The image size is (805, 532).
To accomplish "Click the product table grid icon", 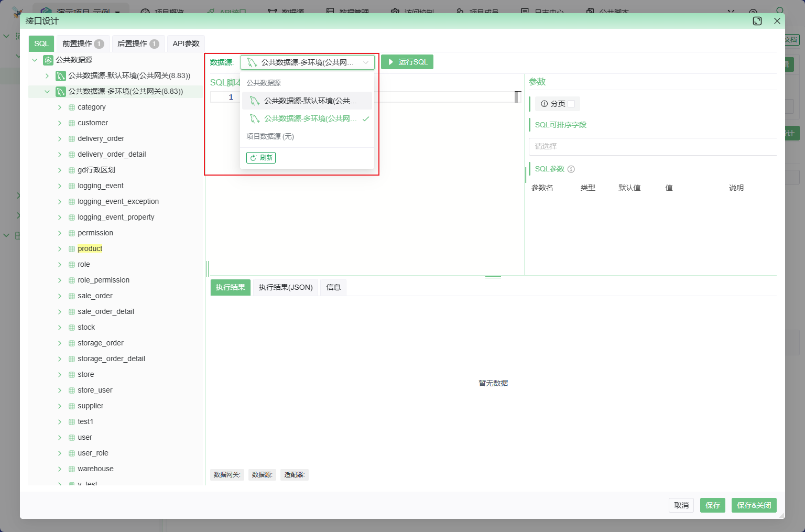I will point(72,249).
